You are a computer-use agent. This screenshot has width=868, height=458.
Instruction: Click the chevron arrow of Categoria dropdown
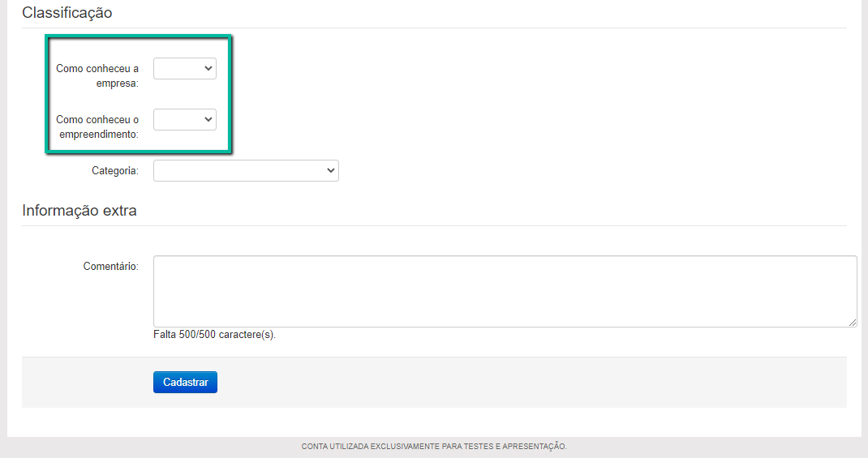(329, 171)
